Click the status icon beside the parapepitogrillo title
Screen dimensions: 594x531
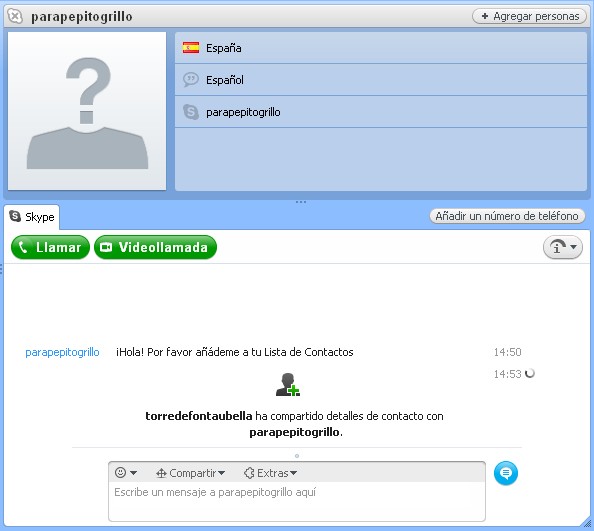click(15, 16)
